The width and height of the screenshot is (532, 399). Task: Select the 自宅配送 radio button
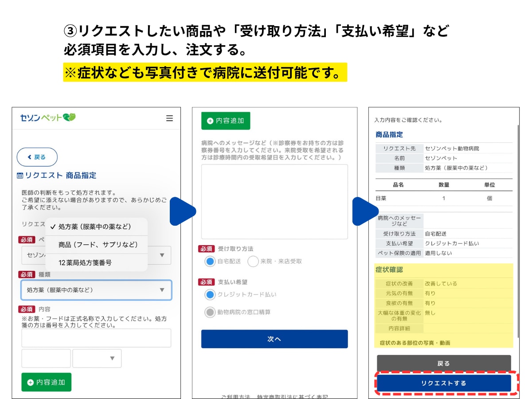pyautogui.click(x=210, y=262)
